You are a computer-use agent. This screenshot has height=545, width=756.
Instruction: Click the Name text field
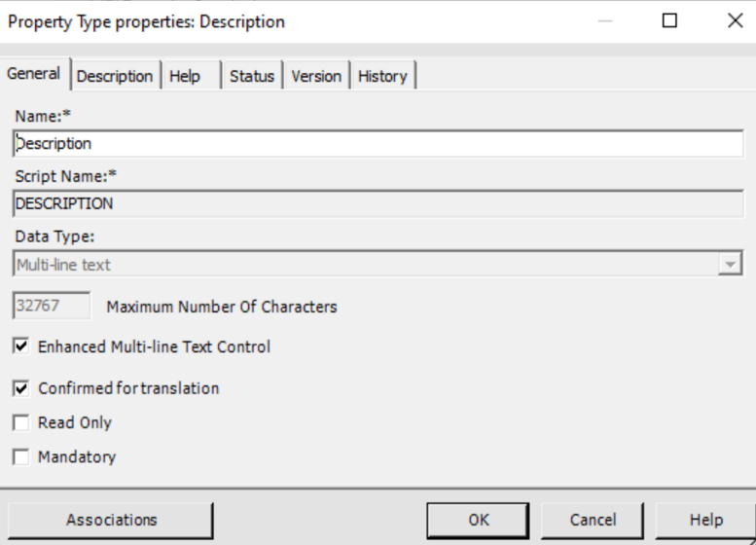click(x=378, y=143)
